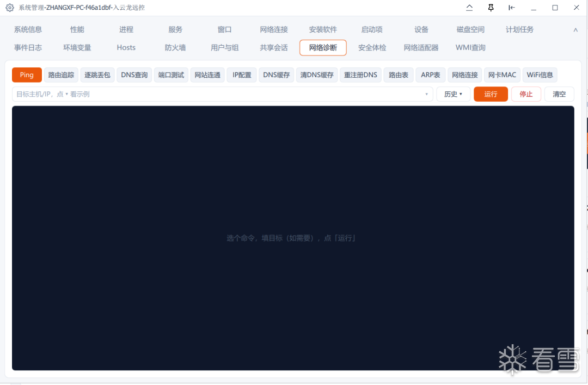Go to the 磁盘空间 tab
This screenshot has width=588, height=385.
pyautogui.click(x=470, y=29)
